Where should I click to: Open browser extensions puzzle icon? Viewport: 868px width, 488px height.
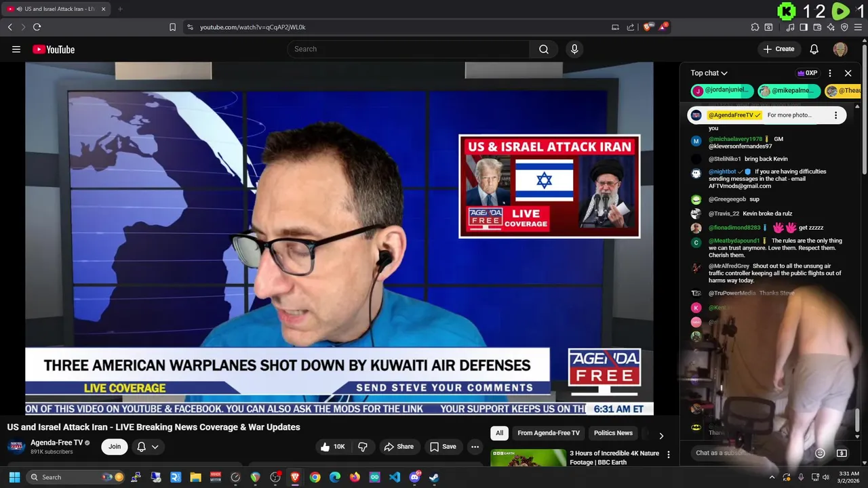tap(755, 27)
